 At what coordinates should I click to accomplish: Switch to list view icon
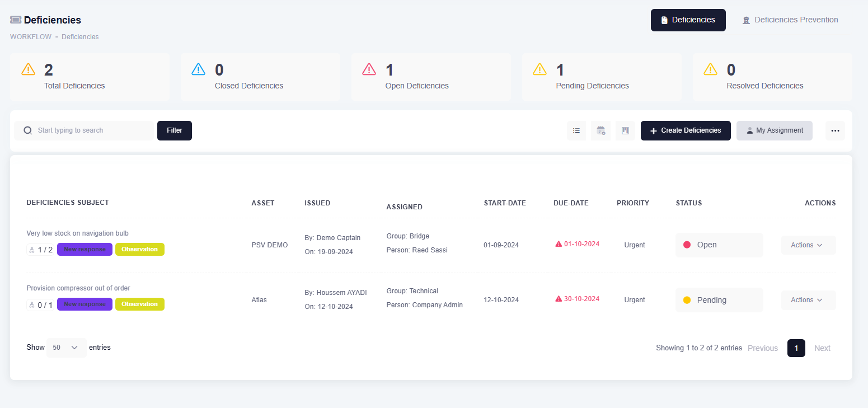pyautogui.click(x=576, y=130)
